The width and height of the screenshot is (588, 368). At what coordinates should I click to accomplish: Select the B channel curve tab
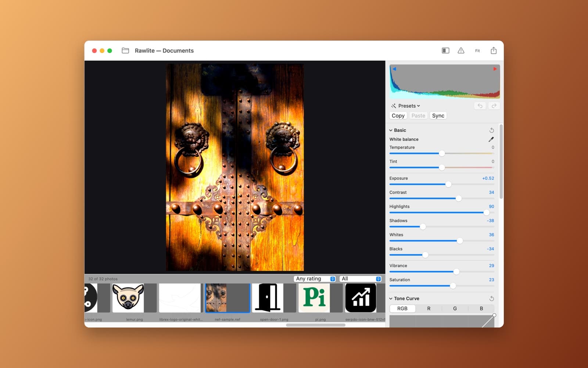(x=481, y=308)
